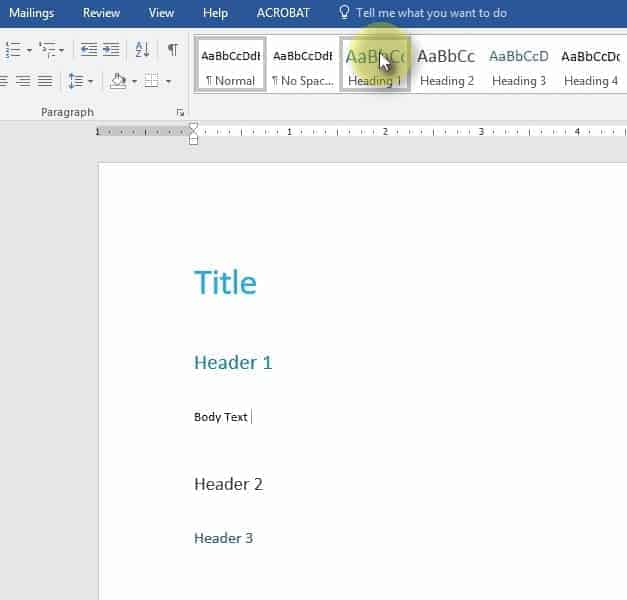This screenshot has width=627, height=600.
Task: Click the multilevel list icon
Action: click(x=48, y=50)
